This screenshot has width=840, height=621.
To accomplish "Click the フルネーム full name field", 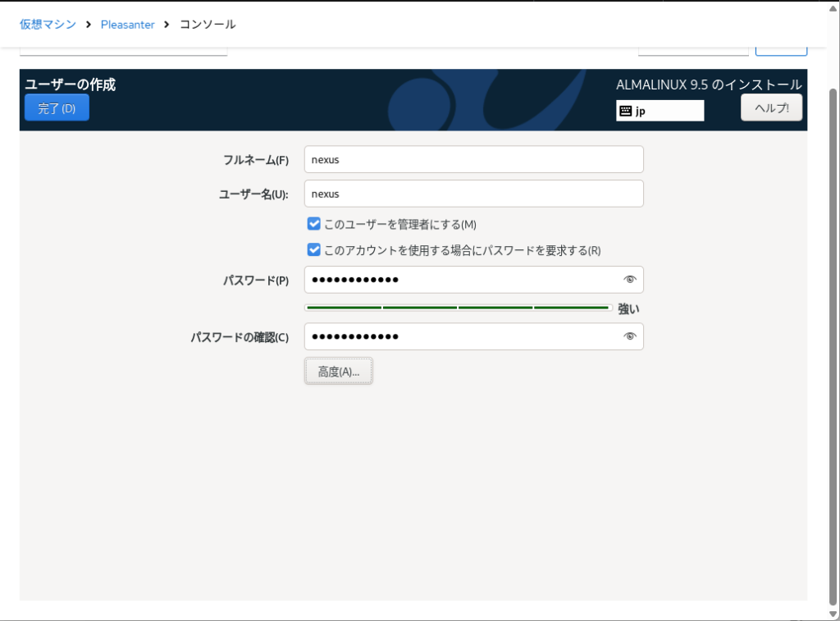I will (473, 160).
